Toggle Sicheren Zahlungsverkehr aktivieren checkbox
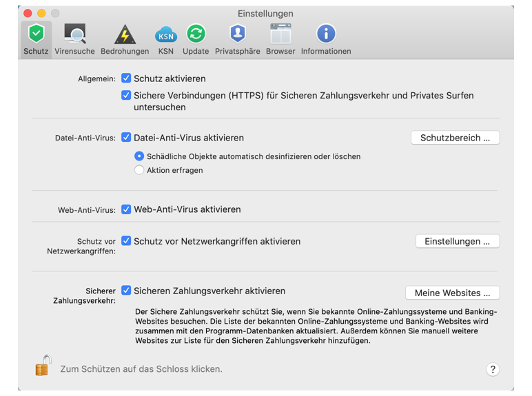Image resolution: width=532 pixels, height=396 pixels. [126, 291]
